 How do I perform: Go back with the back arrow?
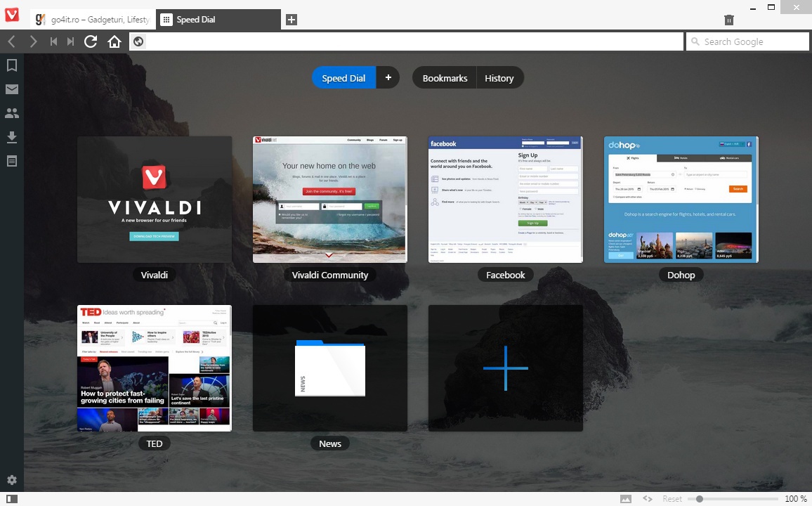(x=12, y=41)
